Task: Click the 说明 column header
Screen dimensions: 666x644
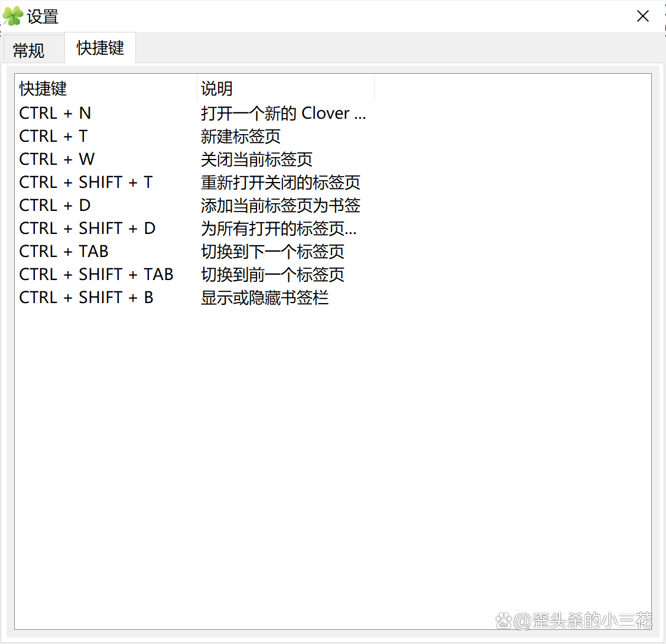Action: [285, 88]
